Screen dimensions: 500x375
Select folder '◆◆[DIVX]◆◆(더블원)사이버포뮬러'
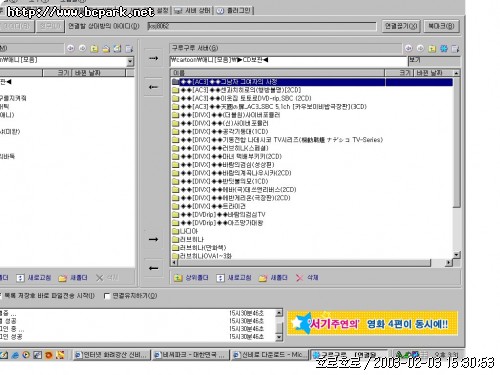[226, 115]
